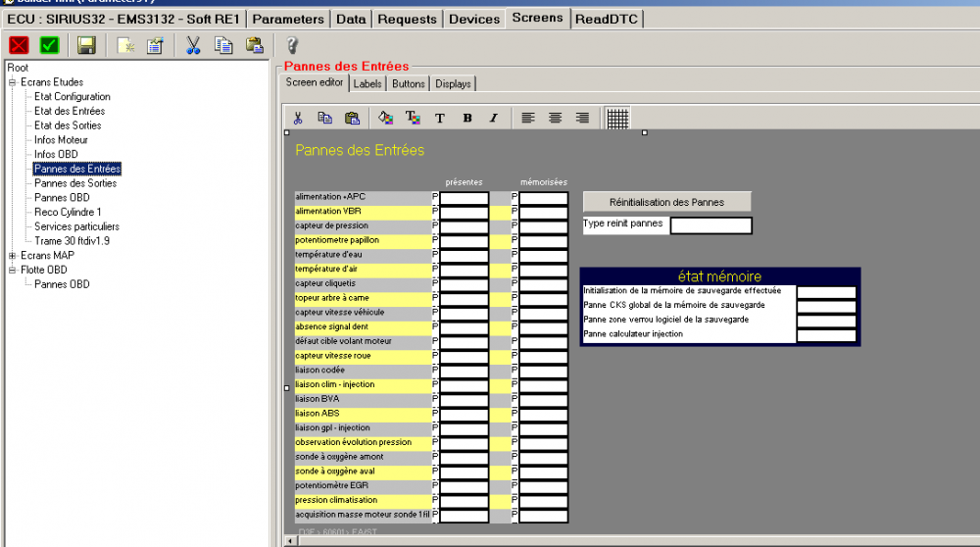The height and width of the screenshot is (547, 980).
Task: Select Etat Configuration in the tree
Action: [x=73, y=96]
